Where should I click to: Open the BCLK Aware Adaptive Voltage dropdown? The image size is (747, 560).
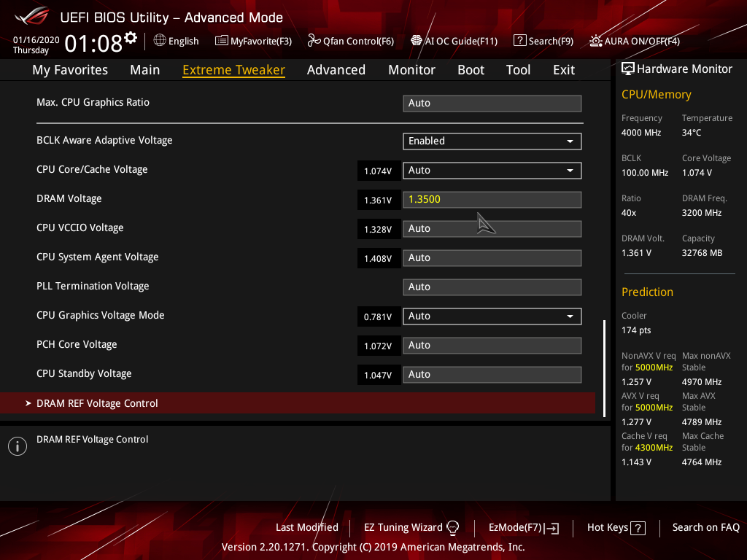click(492, 141)
